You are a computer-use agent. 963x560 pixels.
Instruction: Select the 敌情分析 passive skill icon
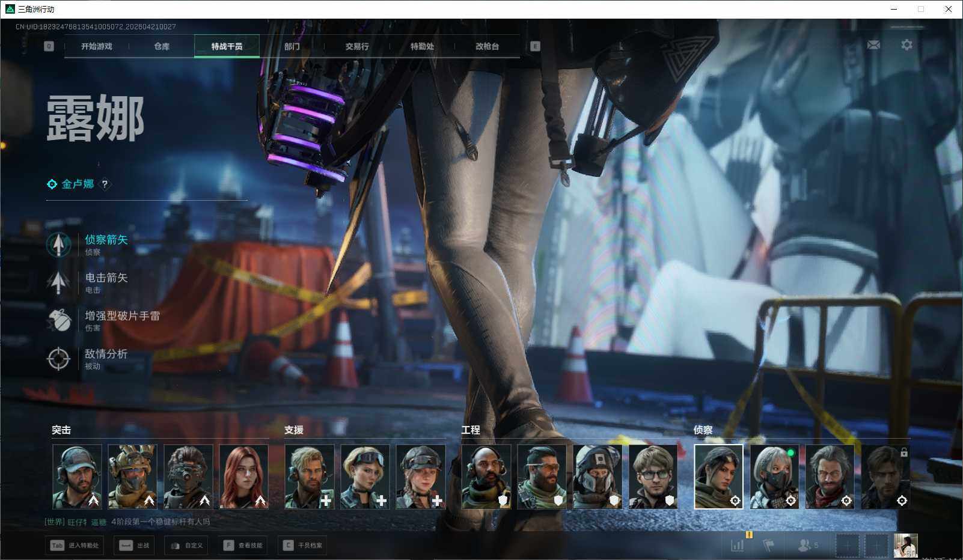click(x=58, y=359)
